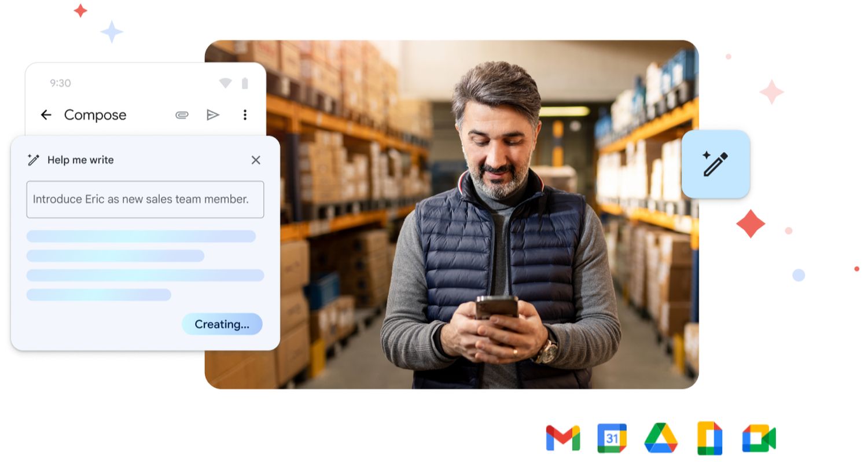Click the paperclip attach file icon
The height and width of the screenshot is (462, 868).
(x=182, y=115)
